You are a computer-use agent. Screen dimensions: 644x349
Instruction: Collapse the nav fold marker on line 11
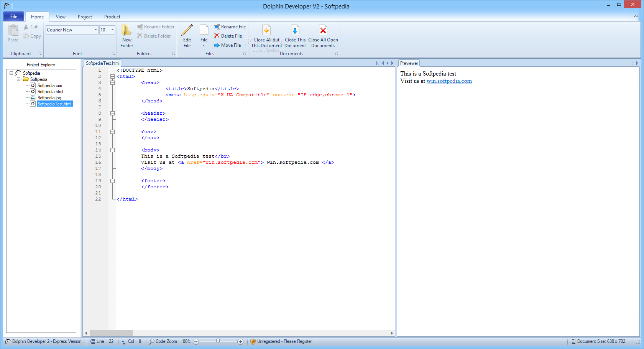click(x=113, y=132)
